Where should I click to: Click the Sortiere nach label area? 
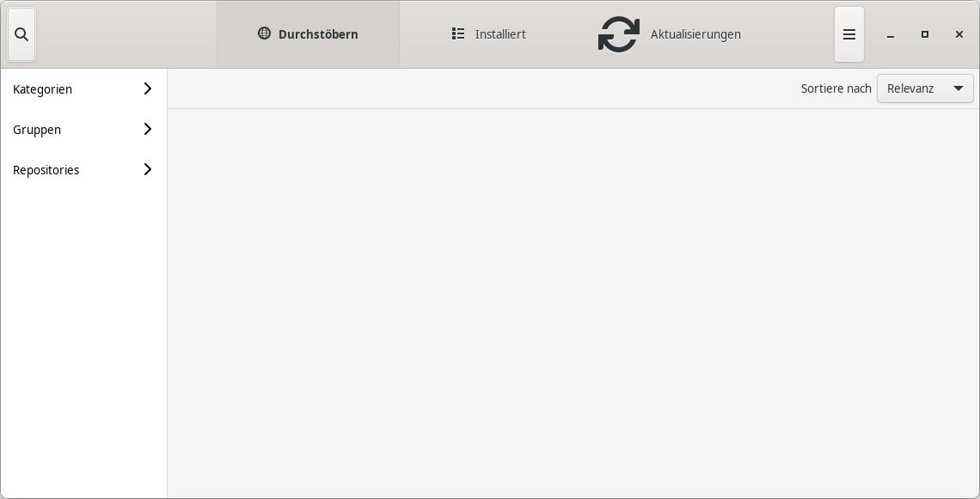pos(836,88)
